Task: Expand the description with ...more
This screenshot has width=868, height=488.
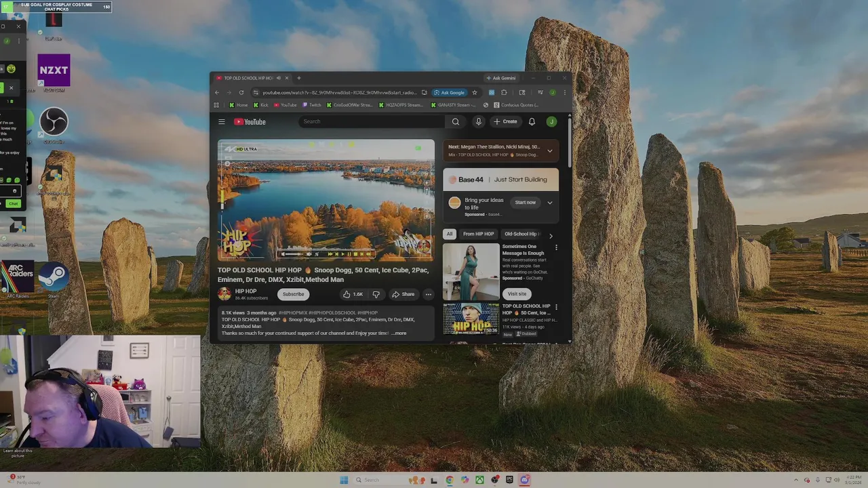Action: pyautogui.click(x=399, y=333)
